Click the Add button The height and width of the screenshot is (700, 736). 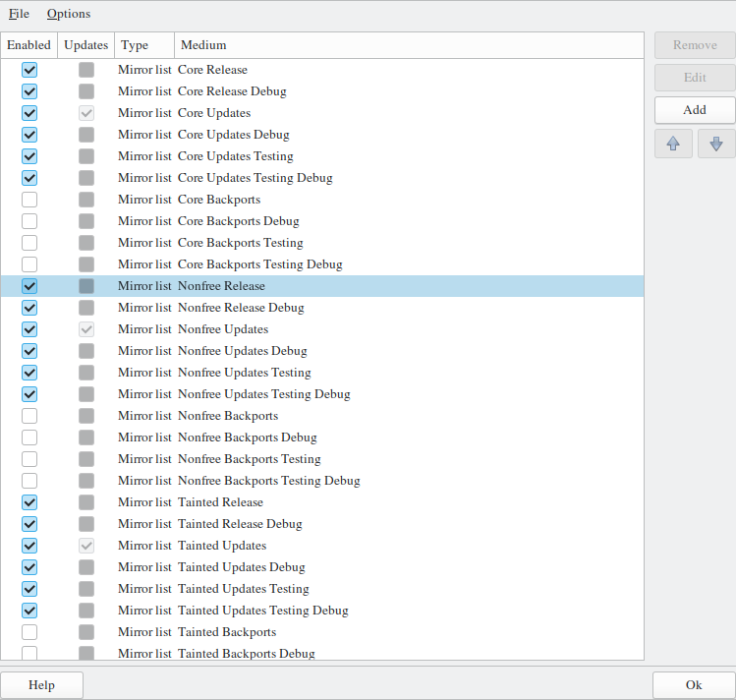[695, 110]
